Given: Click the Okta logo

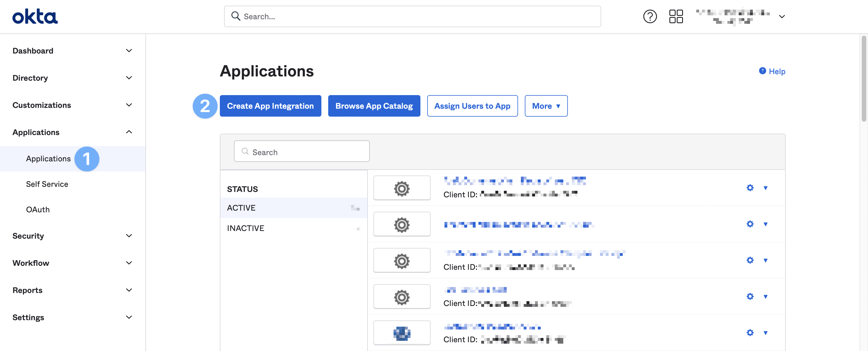Looking at the screenshot, I should pyautogui.click(x=35, y=16).
